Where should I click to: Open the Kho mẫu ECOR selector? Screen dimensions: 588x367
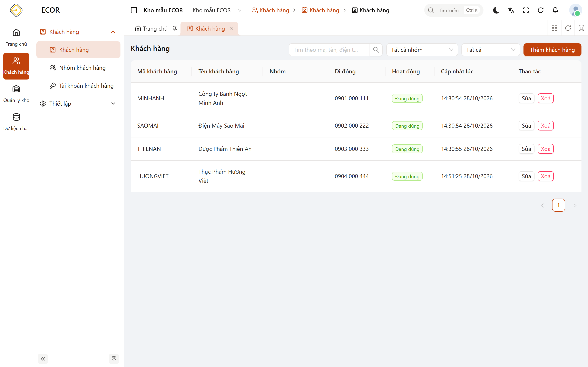tap(217, 10)
